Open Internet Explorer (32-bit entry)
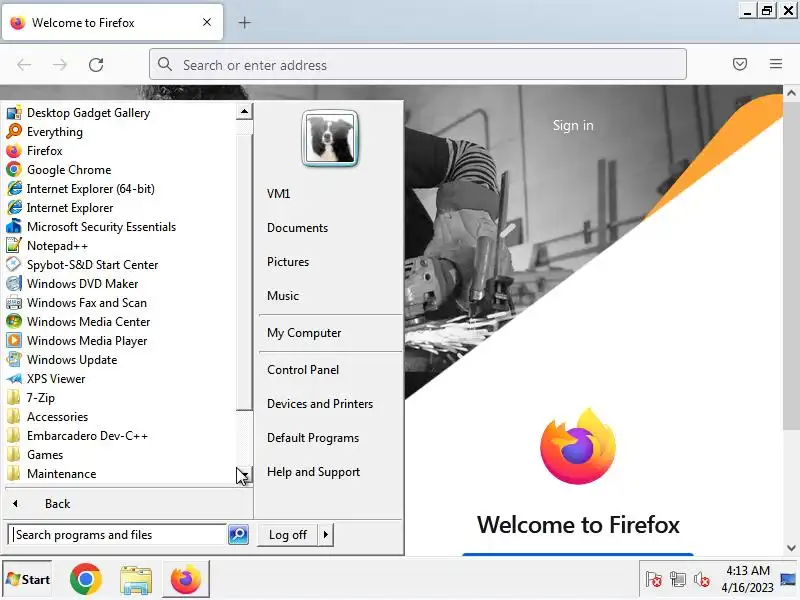The height and width of the screenshot is (600, 800). (70, 208)
